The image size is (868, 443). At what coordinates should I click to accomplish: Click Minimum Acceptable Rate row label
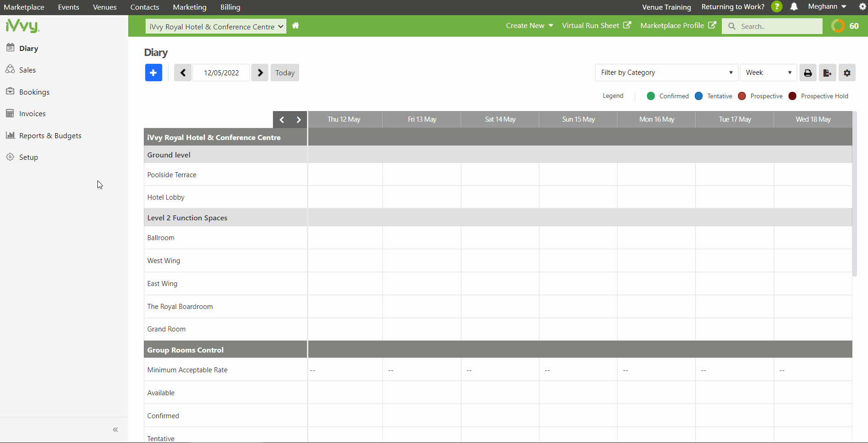[187, 370]
